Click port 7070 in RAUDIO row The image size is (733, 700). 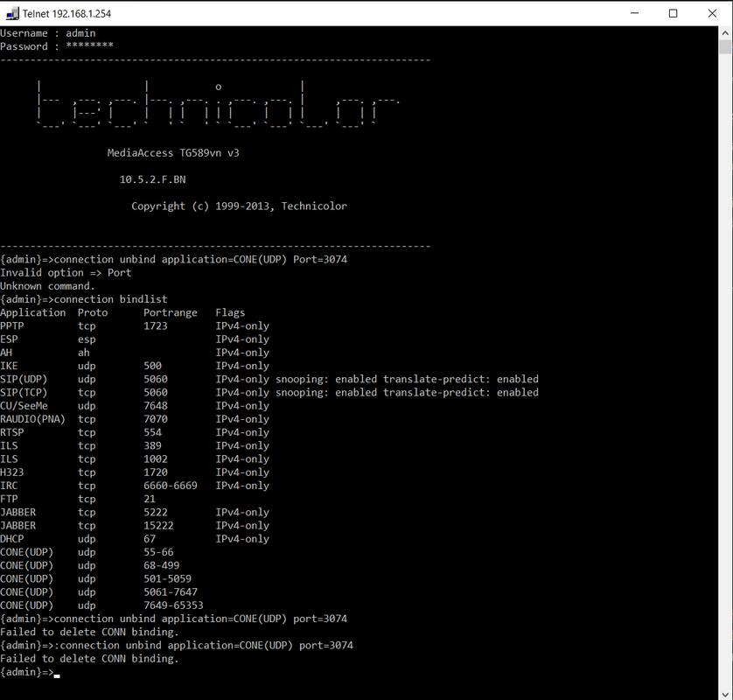[x=155, y=419]
